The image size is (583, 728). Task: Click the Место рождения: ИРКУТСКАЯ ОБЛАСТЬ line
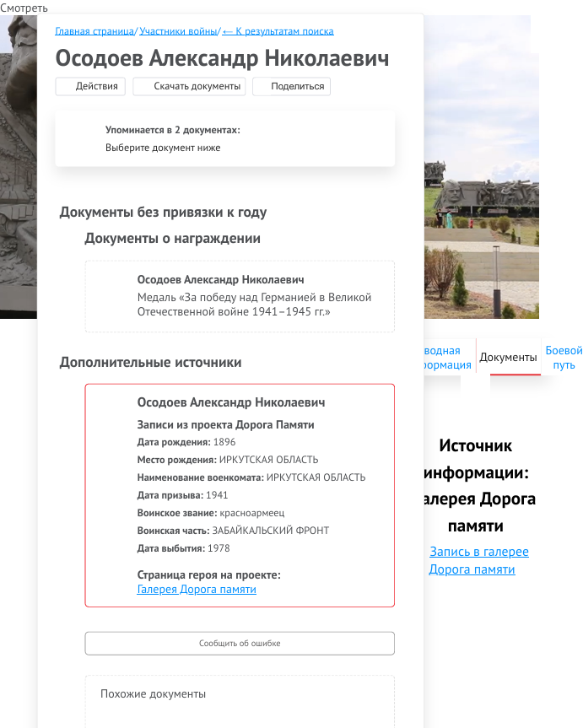[228, 460]
